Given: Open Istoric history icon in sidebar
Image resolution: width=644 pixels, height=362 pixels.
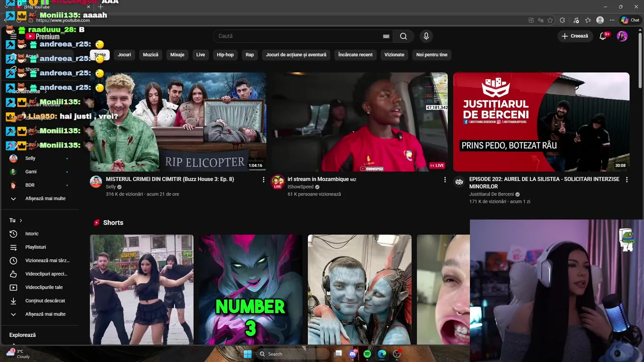Looking at the screenshot, I should [x=14, y=234].
